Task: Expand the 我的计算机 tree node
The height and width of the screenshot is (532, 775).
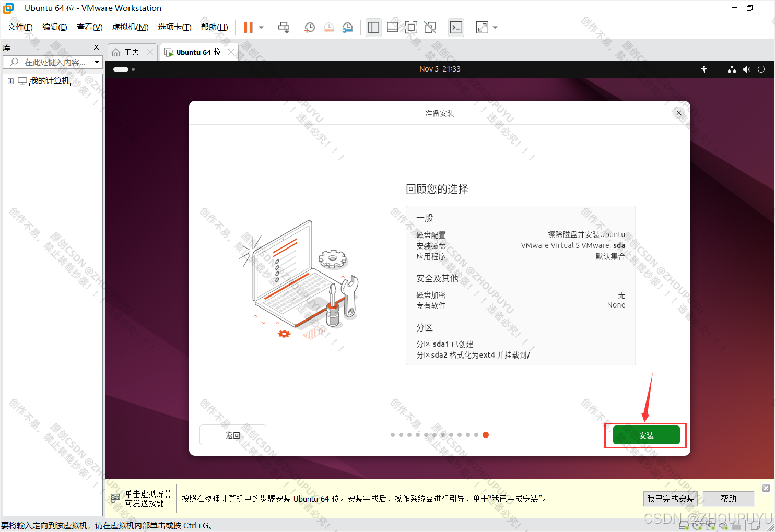Action: click(10, 81)
